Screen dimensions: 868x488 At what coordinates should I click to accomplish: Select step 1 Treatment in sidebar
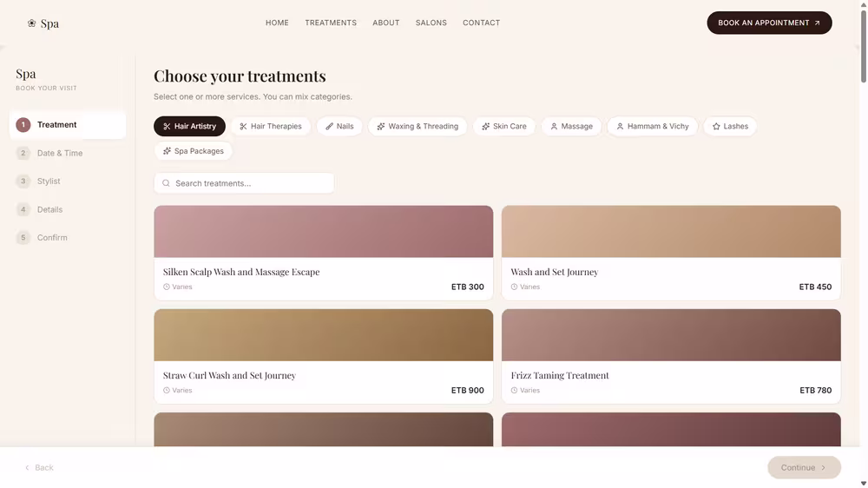(x=68, y=125)
